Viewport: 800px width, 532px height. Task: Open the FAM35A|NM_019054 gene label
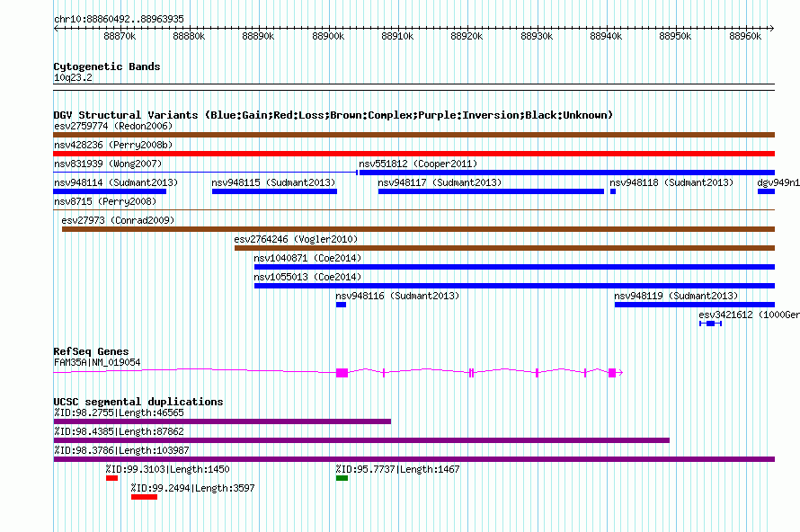[x=97, y=363]
